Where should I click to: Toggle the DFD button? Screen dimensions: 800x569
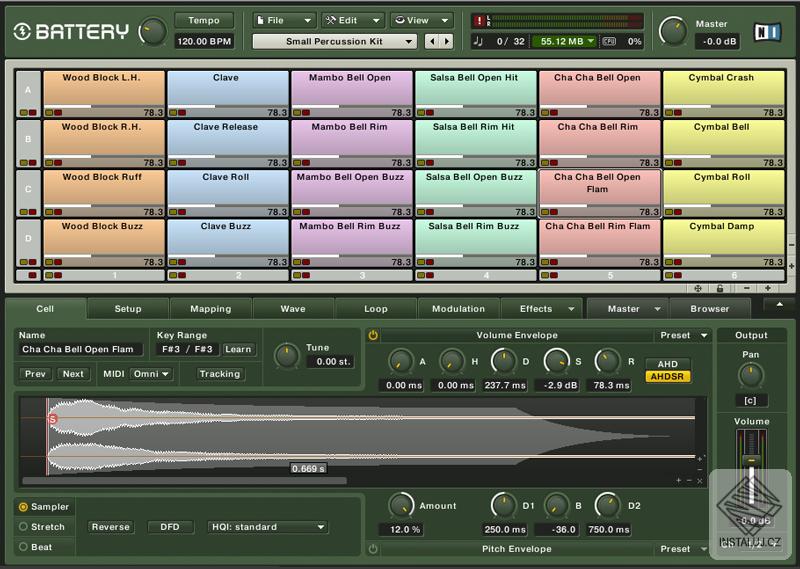[x=170, y=527]
